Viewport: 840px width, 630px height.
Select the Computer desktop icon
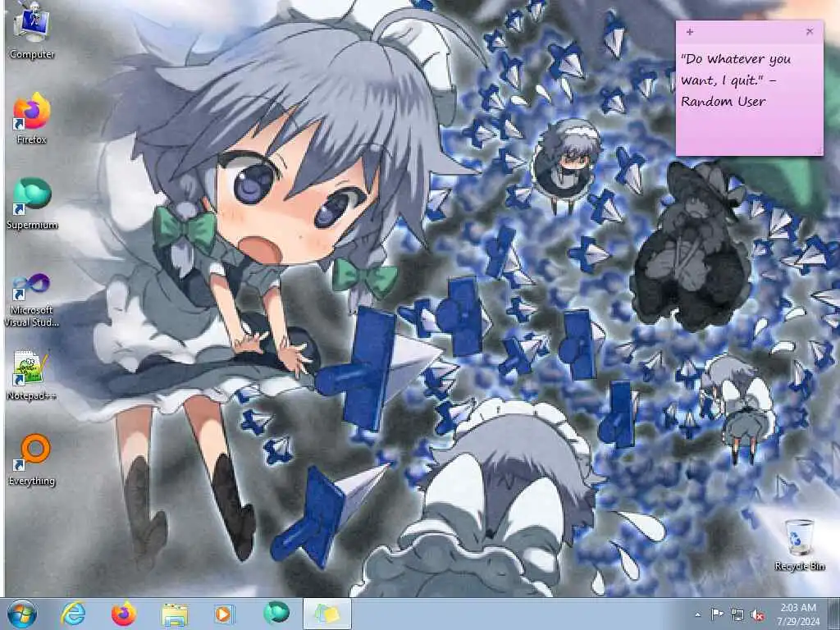[x=32, y=31]
